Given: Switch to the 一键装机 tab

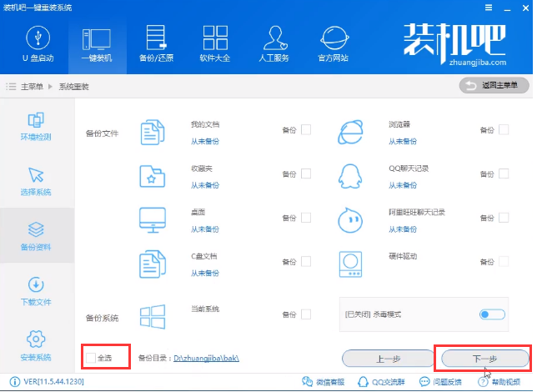Looking at the screenshot, I should (97, 43).
